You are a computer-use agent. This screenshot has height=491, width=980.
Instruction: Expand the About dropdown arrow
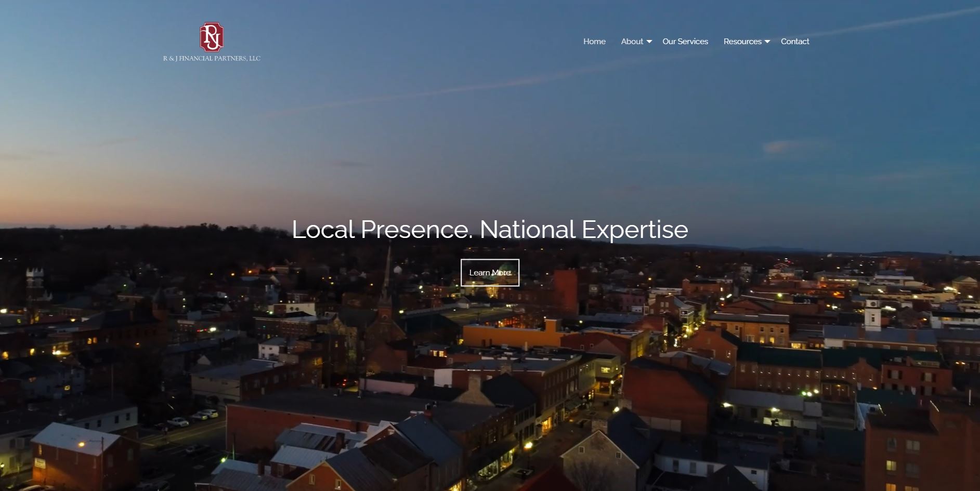pyautogui.click(x=649, y=42)
